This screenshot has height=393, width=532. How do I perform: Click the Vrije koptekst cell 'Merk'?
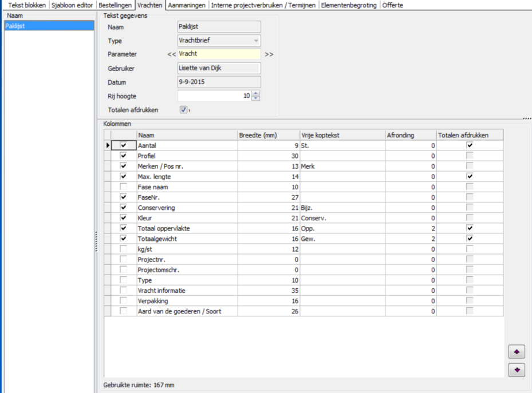342,166
